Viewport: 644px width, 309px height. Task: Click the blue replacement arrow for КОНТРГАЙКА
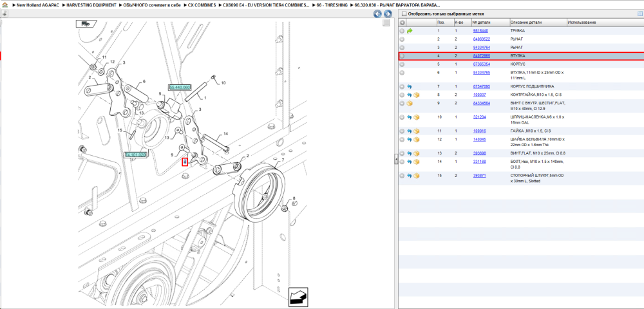click(x=410, y=95)
